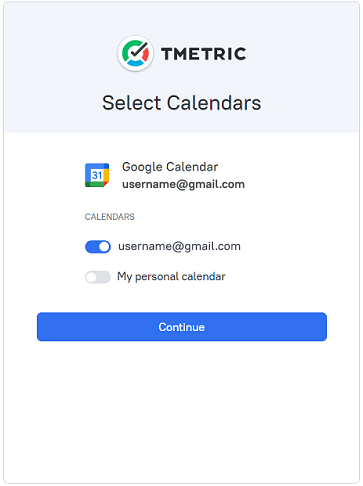The height and width of the screenshot is (486, 363).
Task: Enable the My personal calendar toggle
Action: pos(98,277)
